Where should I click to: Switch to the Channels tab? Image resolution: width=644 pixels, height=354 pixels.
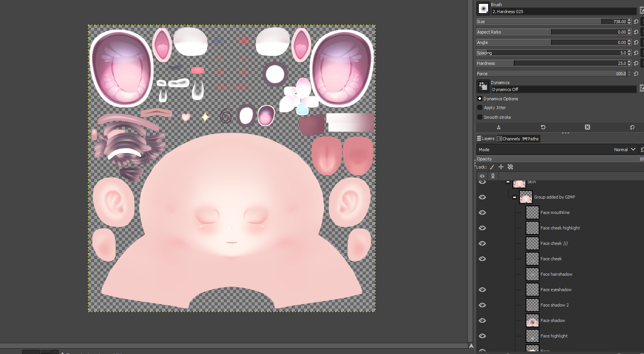[x=509, y=139]
